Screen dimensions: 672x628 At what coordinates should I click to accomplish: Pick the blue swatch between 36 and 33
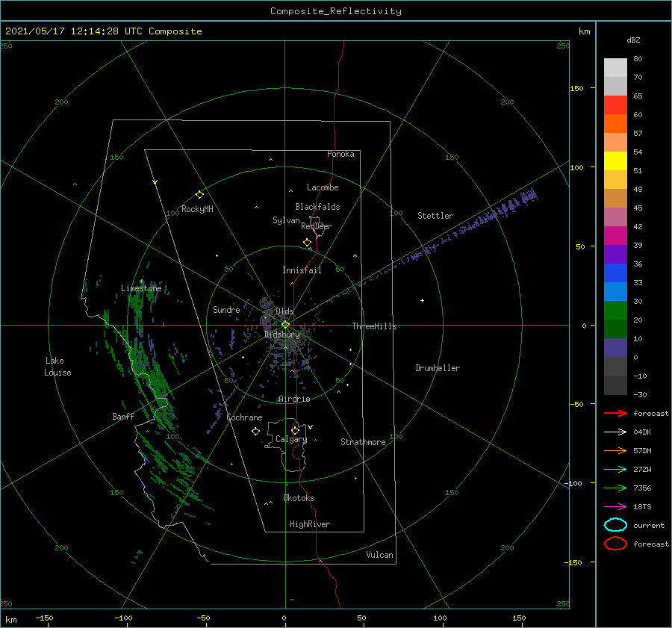[615, 273]
